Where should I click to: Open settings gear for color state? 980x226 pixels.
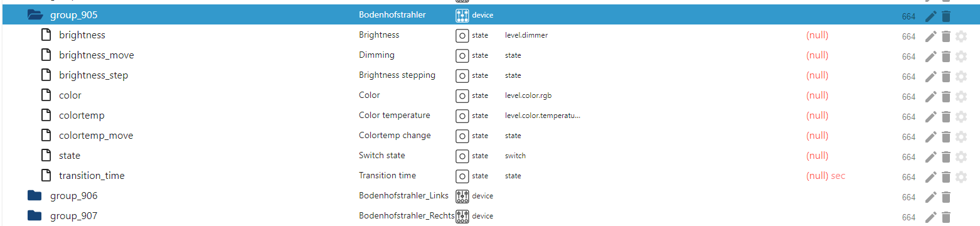[x=961, y=96]
